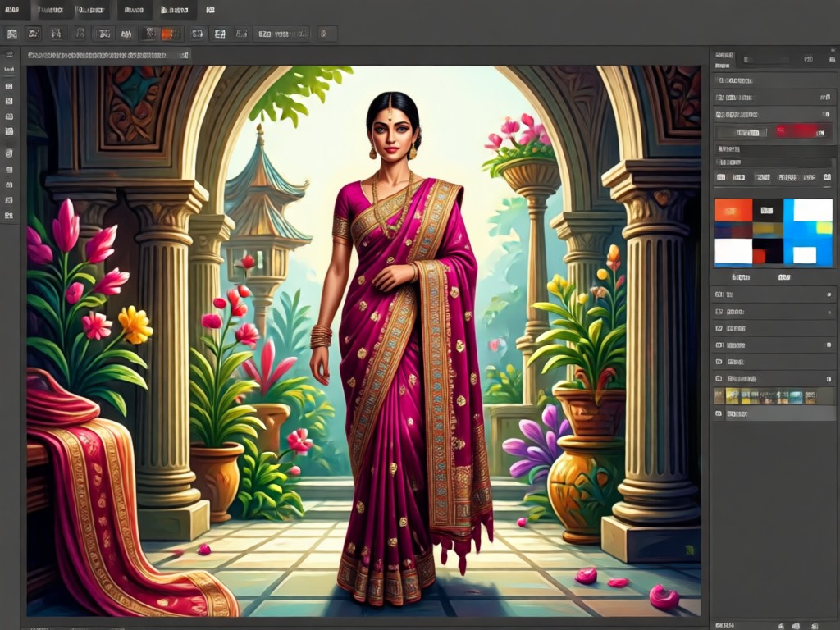Select the topmost tool in the left toolbar
This screenshot has height=630, width=840.
point(9,54)
